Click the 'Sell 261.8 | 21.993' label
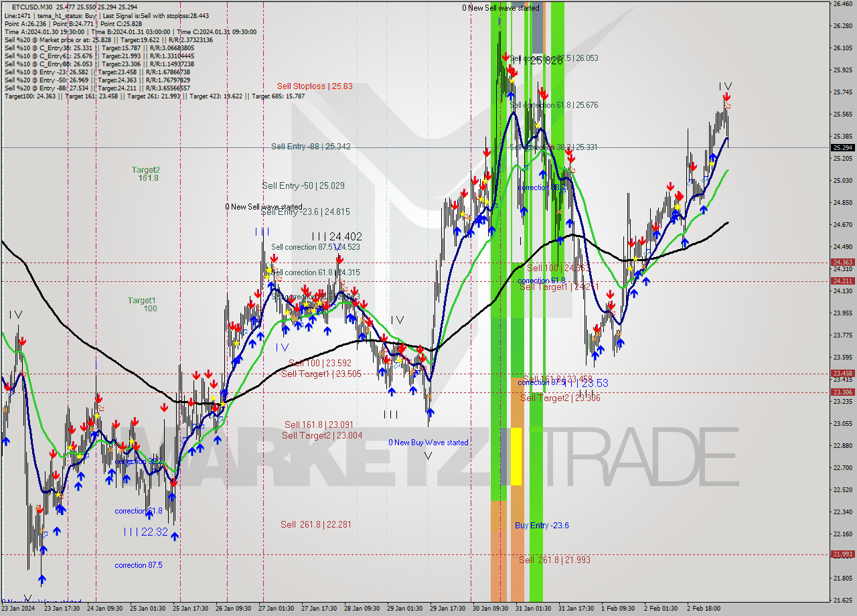The image size is (857, 616). (555, 560)
